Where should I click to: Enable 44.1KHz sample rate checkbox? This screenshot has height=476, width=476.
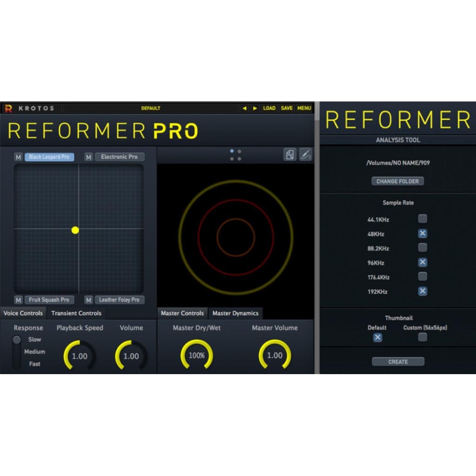[x=423, y=219]
